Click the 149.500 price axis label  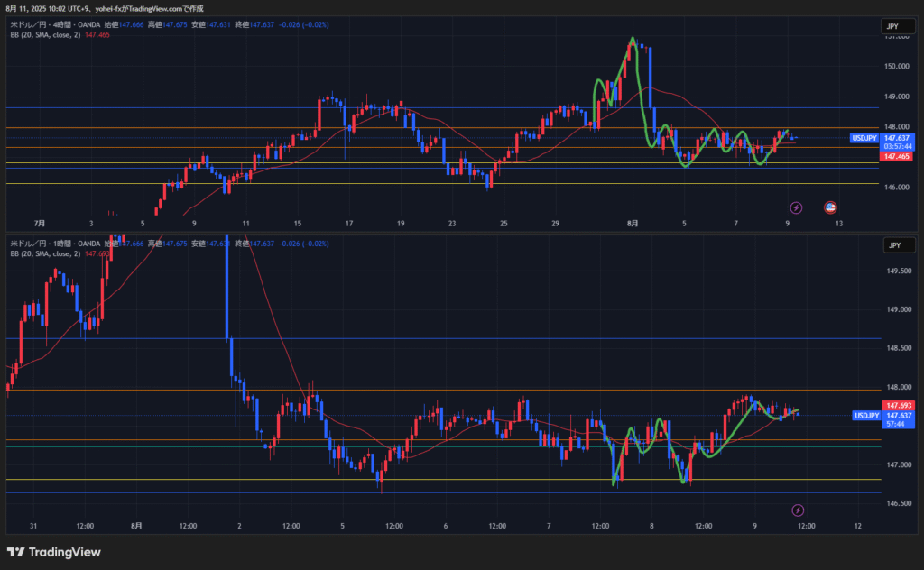click(899, 271)
